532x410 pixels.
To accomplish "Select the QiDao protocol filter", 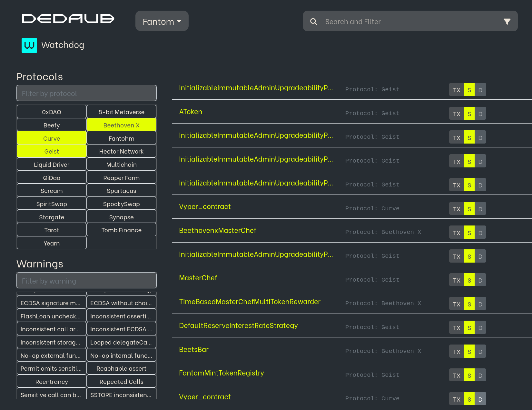I will coord(52,178).
